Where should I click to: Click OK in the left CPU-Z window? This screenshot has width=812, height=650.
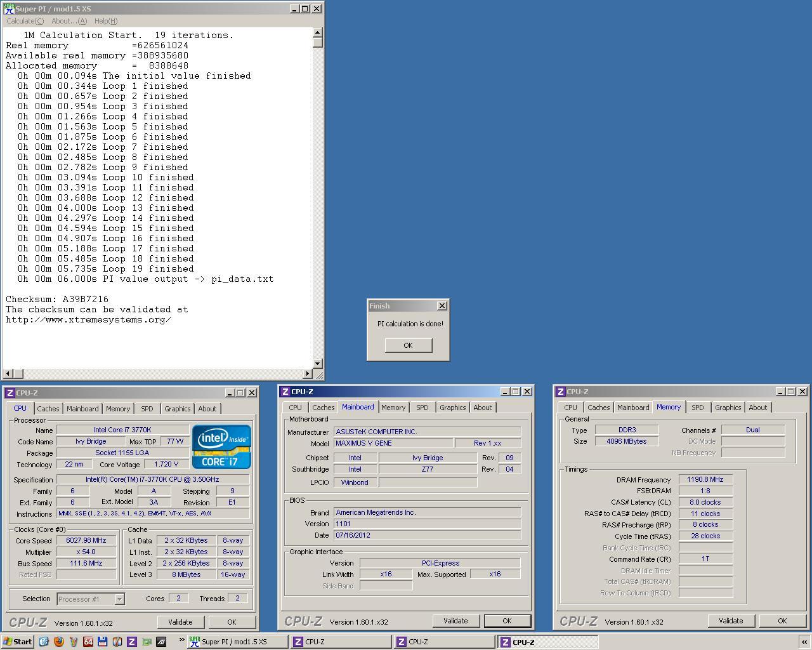[x=232, y=622]
